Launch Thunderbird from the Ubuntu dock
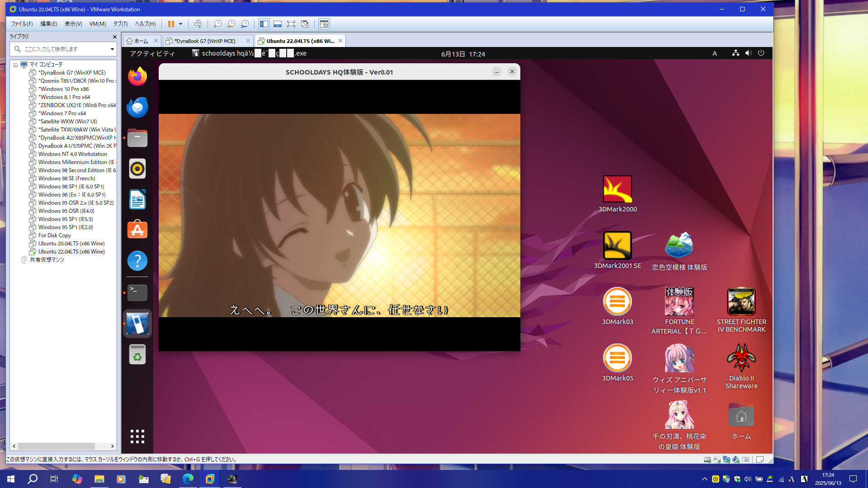This screenshot has width=868, height=488. pyautogui.click(x=137, y=107)
